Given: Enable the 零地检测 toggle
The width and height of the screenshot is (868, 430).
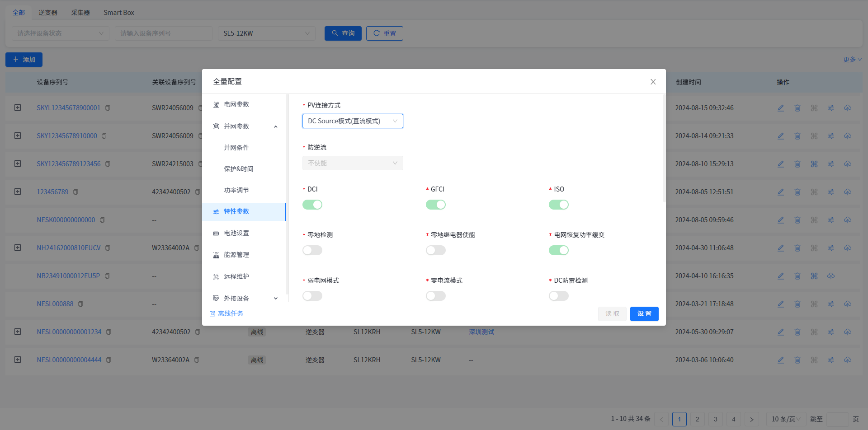Looking at the screenshot, I should pyautogui.click(x=312, y=250).
